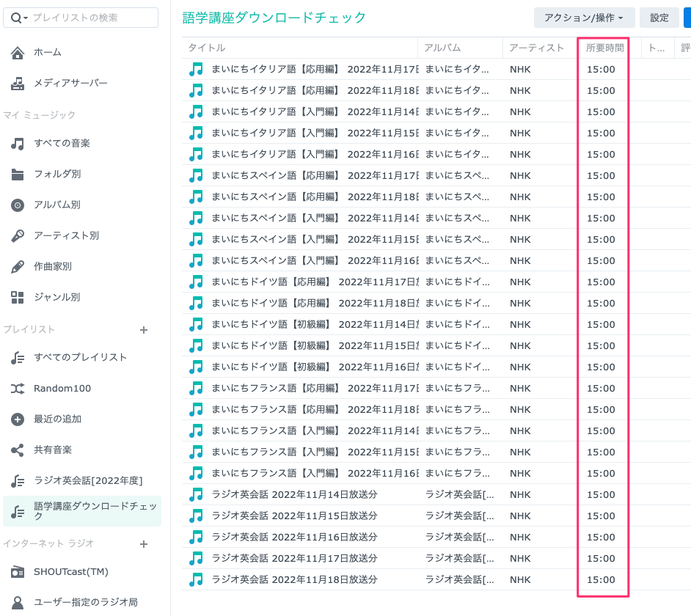This screenshot has width=691, height=616.
Task: Click the Random100 shuffle icon
Action: pos(18,389)
